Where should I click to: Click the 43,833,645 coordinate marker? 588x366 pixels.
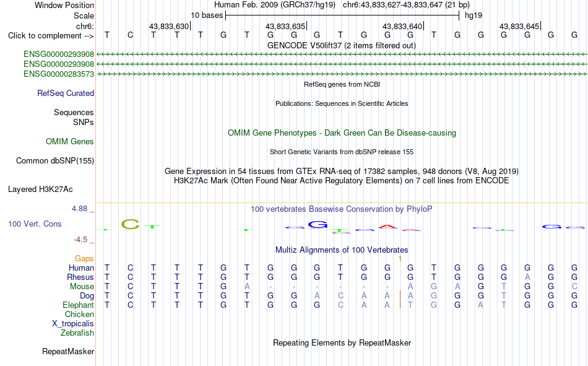click(519, 26)
